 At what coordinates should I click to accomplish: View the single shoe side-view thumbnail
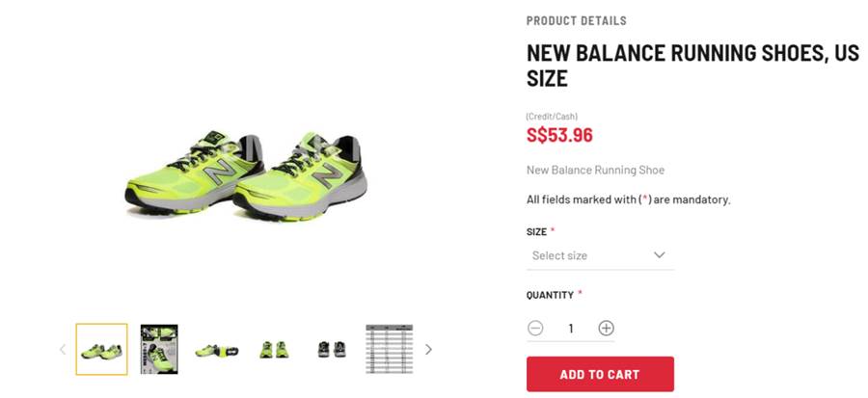(x=216, y=350)
